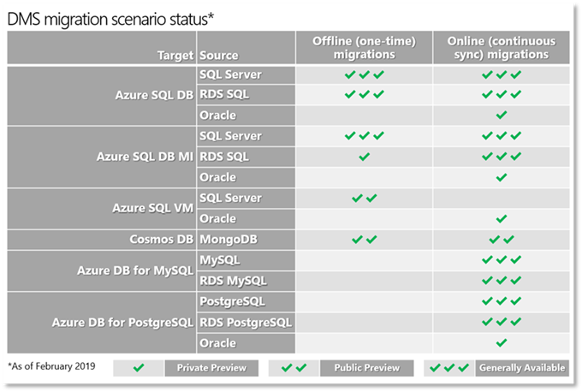Click the Generally Available legend label

click(520, 368)
